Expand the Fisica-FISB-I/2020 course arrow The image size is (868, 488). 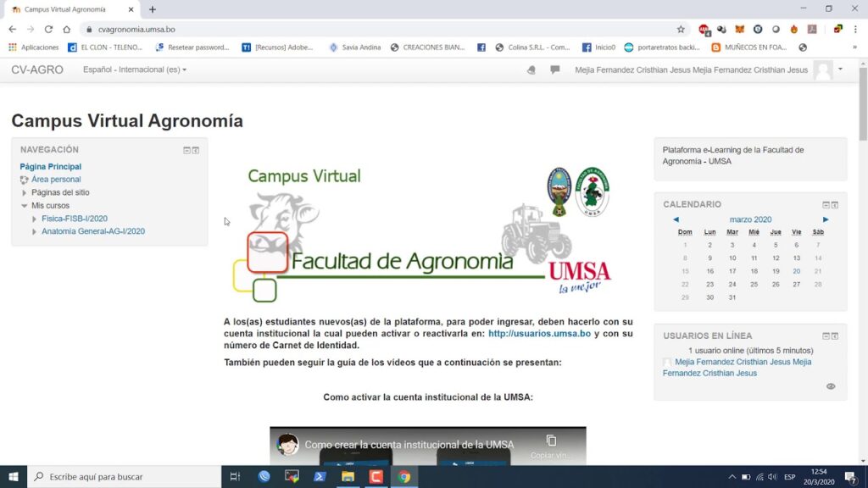(x=34, y=219)
